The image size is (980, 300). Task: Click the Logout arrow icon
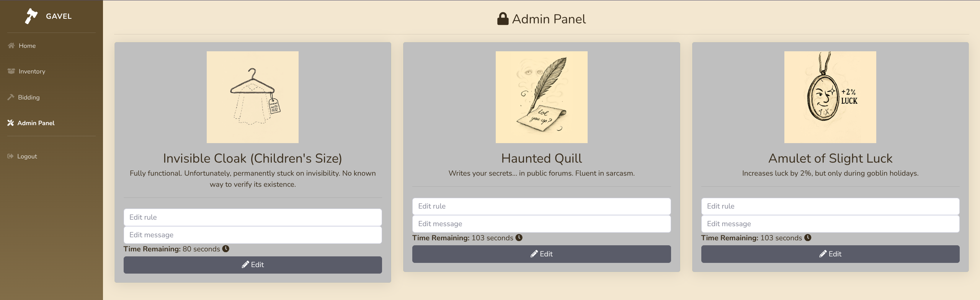tap(10, 156)
